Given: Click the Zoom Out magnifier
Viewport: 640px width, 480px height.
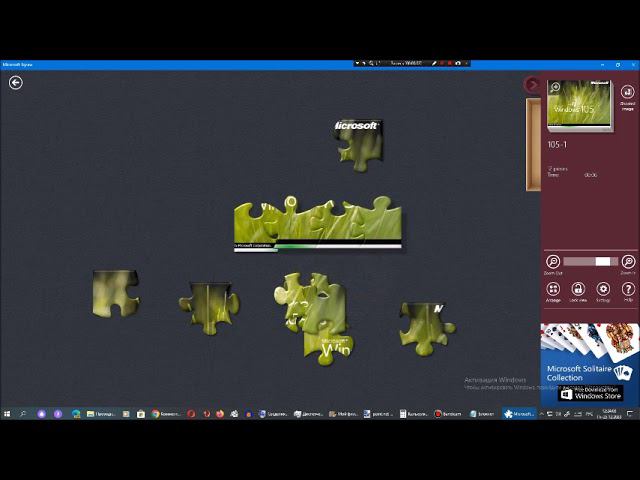Looking at the screenshot, I should click(553, 264).
